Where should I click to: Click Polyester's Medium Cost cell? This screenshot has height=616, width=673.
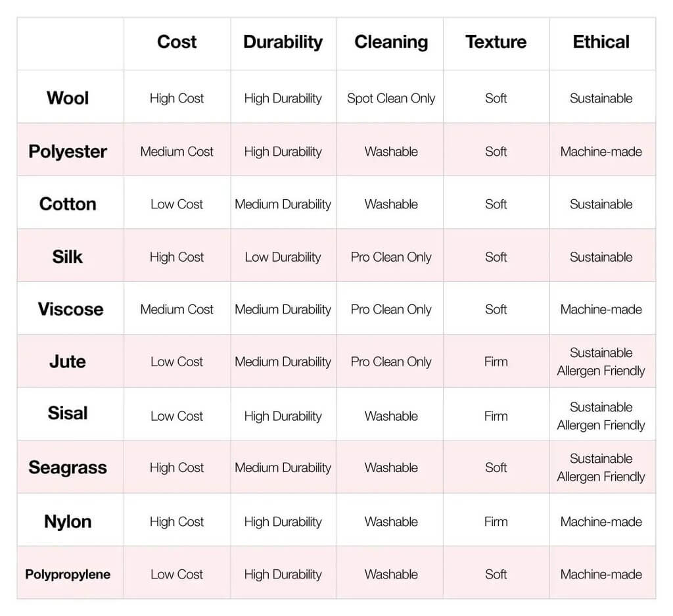[x=177, y=151]
